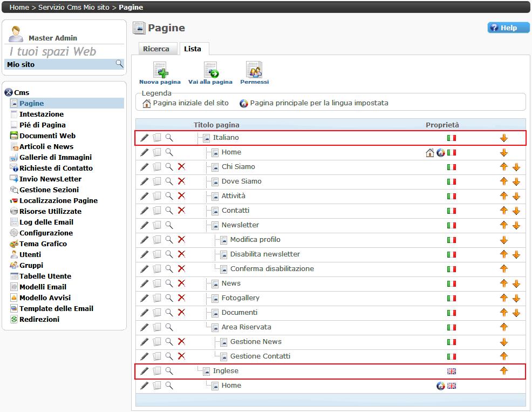Select the Lista tab
Screen dimensions: 532x412
pyautogui.click(x=193, y=49)
